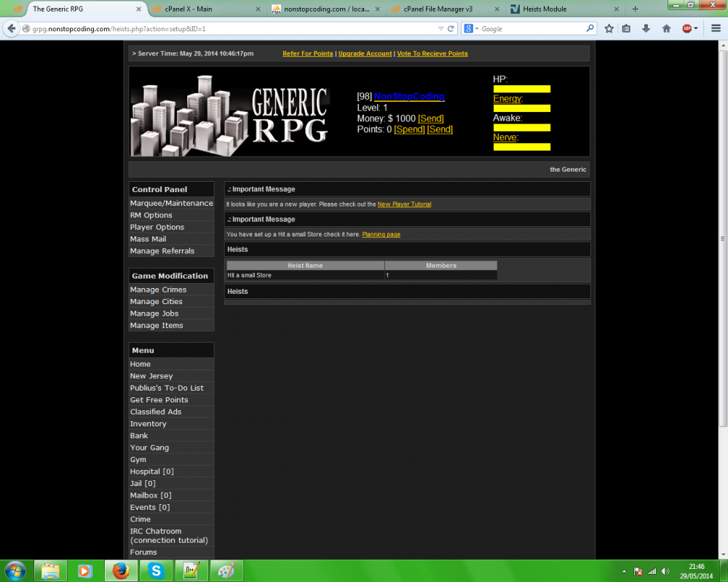Click the adblock shield icon in toolbar
Viewport: 728px width, 582px height.
coord(688,28)
